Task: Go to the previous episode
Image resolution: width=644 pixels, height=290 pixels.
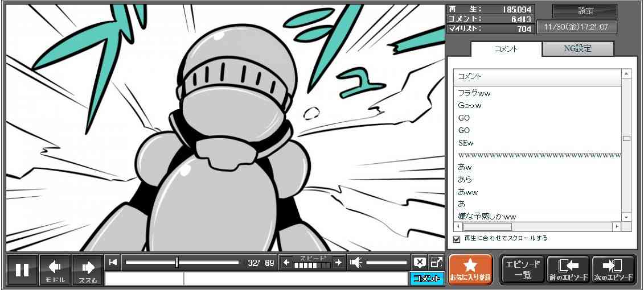Action: (x=568, y=270)
